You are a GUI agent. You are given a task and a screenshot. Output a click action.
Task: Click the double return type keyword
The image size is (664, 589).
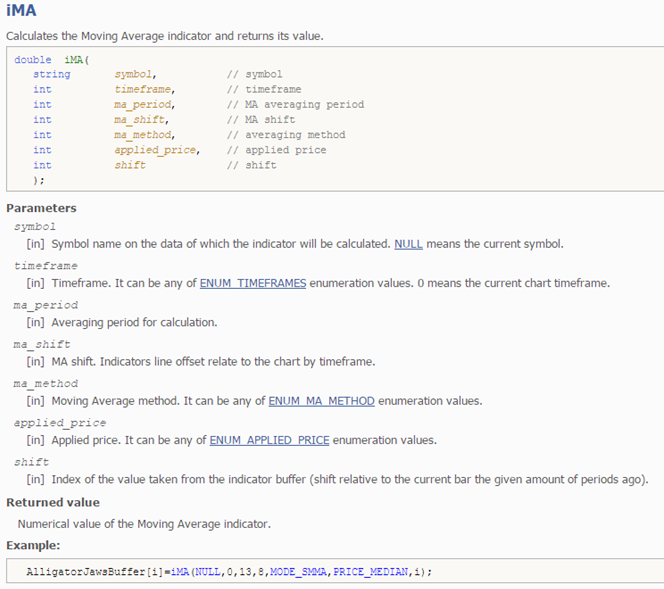click(x=32, y=60)
